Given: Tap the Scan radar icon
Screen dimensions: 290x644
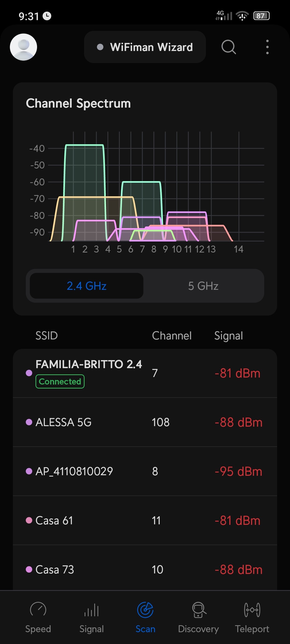Looking at the screenshot, I should tap(145, 610).
